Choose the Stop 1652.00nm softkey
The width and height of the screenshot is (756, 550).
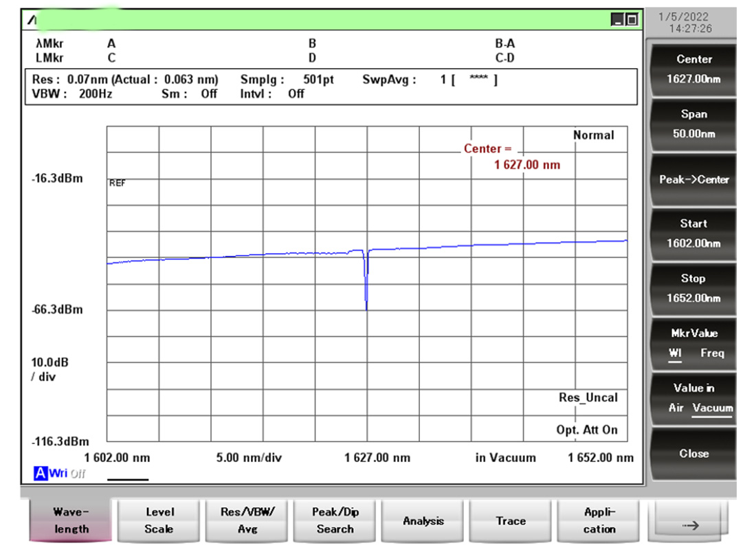pyautogui.click(x=693, y=289)
